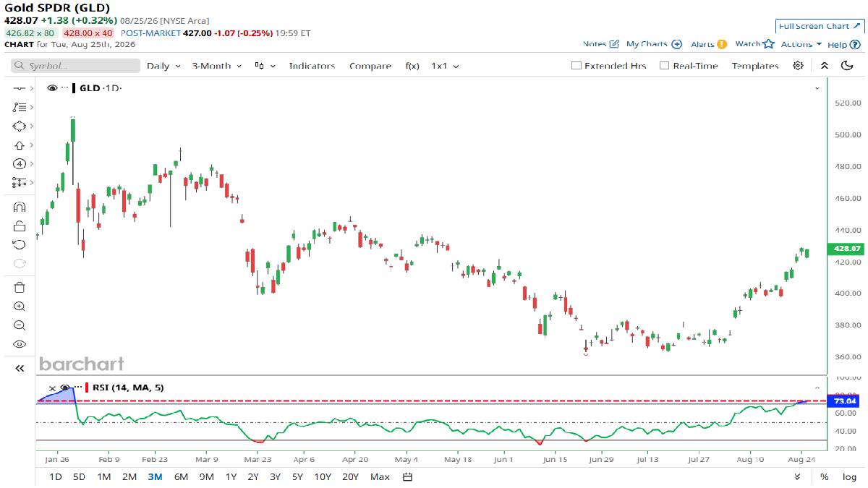This screenshot has height=488, width=868.
Task: Open Notes link
Action: (601, 44)
